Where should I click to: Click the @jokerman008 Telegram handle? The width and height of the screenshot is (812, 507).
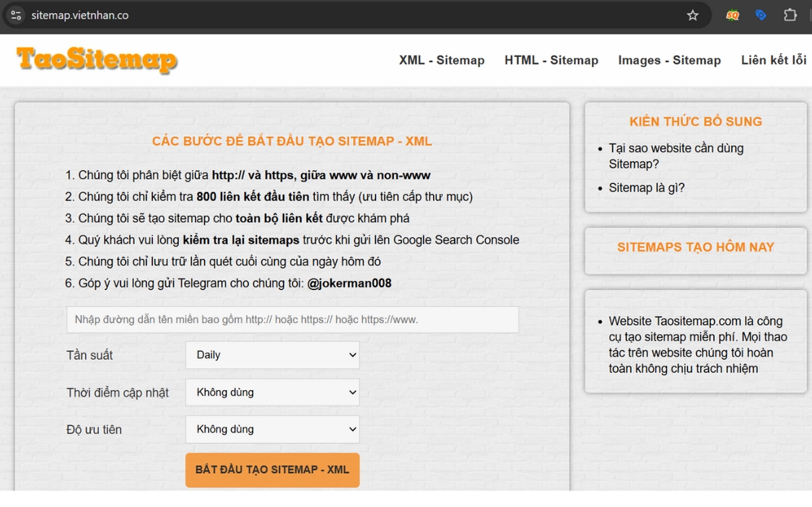(349, 283)
